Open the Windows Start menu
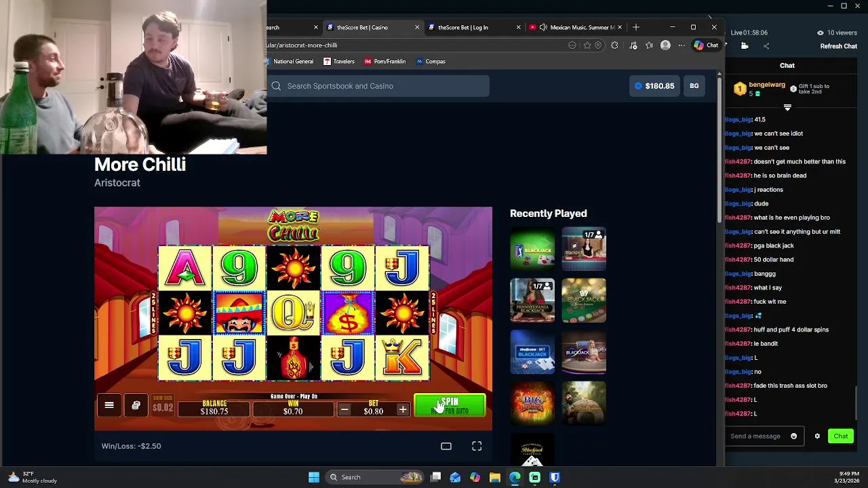The image size is (868, 488). coord(314,477)
